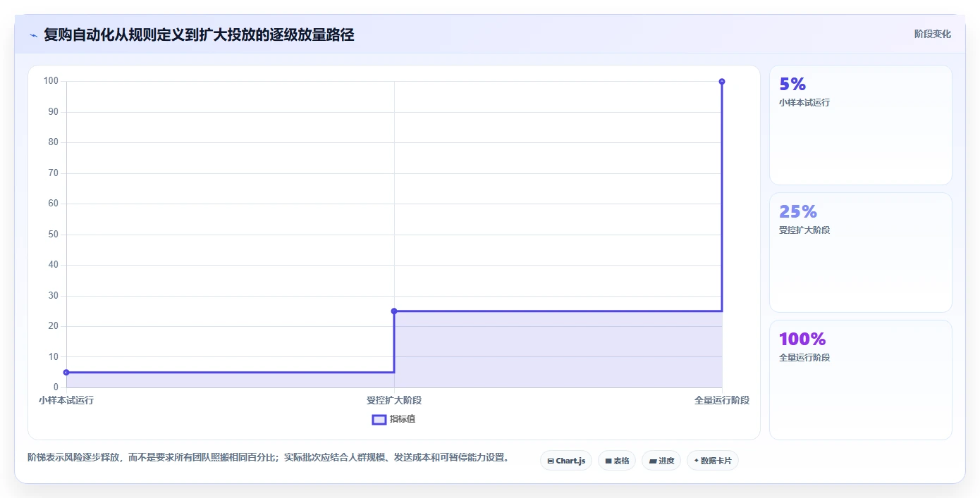This screenshot has width=980, height=498.
Task: Click the x-axis label 小样本试运行
Action: tap(66, 400)
